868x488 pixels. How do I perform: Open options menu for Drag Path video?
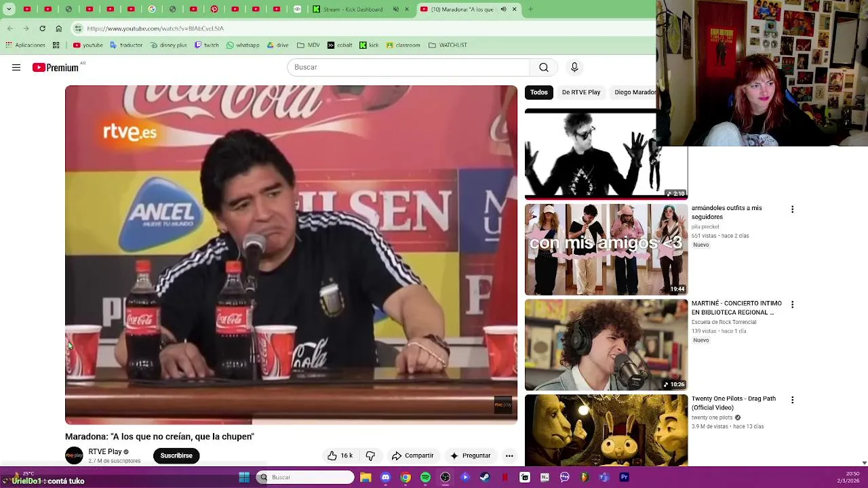pos(792,400)
